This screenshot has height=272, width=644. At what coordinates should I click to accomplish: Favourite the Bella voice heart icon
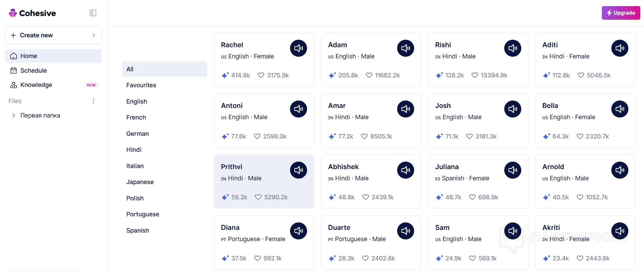tap(580, 137)
